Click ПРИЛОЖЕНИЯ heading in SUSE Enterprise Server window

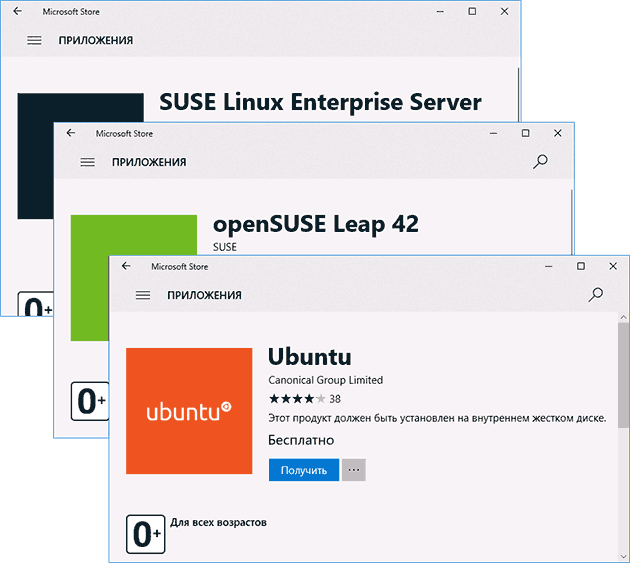(96, 41)
